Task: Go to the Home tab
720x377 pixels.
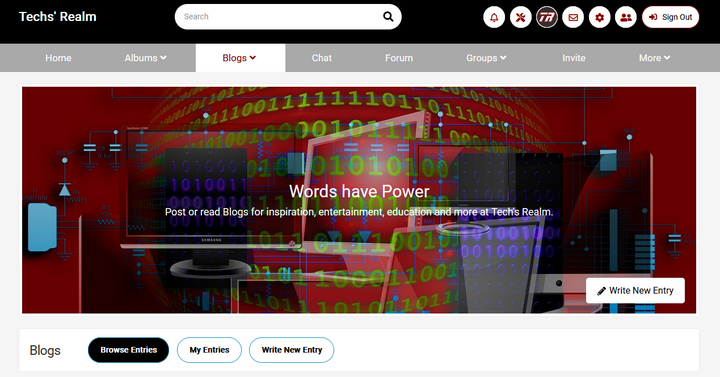Action: click(58, 58)
